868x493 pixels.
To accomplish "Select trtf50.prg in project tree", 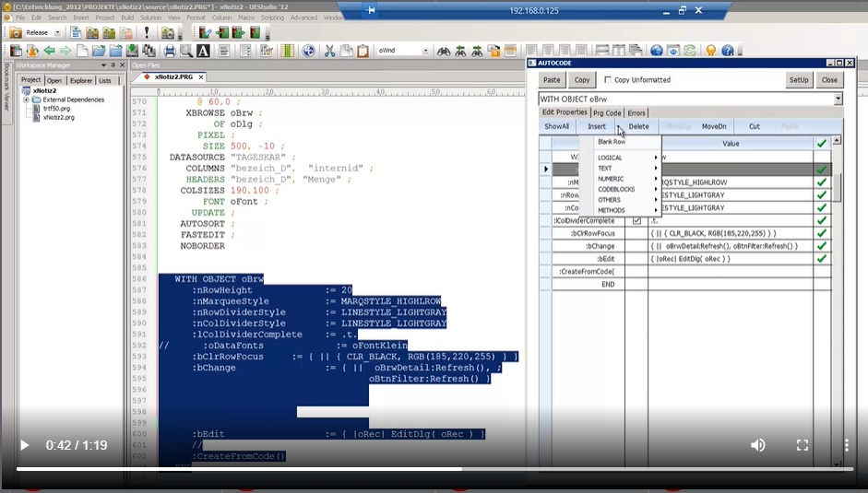I will pos(56,109).
